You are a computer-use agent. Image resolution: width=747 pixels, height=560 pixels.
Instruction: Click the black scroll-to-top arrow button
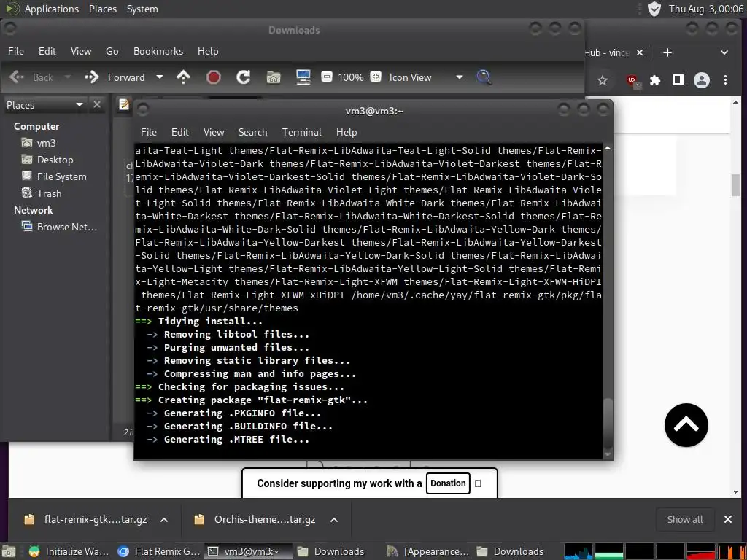(686, 425)
